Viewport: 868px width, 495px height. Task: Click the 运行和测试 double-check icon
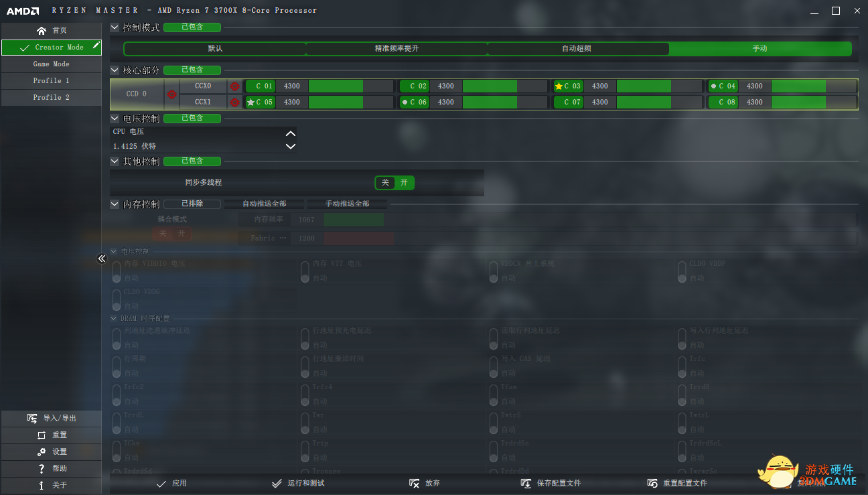click(x=277, y=483)
